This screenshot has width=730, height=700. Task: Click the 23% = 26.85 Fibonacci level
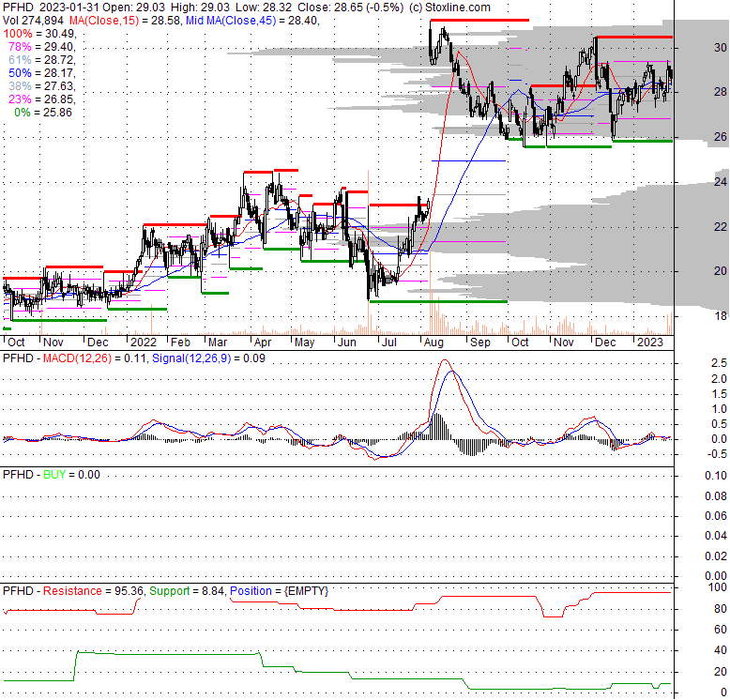[x=41, y=99]
